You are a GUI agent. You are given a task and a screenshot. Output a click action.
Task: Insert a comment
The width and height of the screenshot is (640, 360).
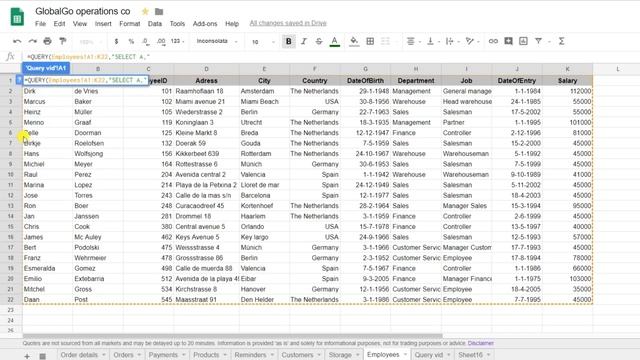click(508, 41)
